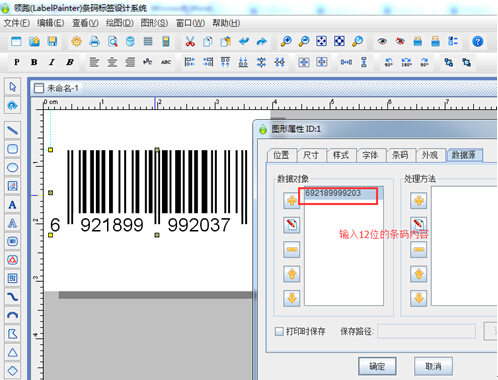
Task: Click the zoom in magnifier icon
Action: coord(286,41)
